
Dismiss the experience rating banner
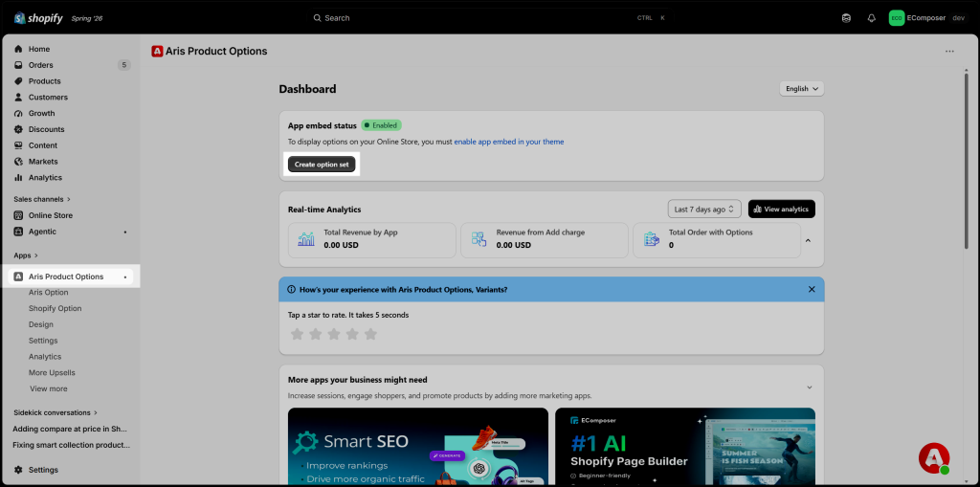pyautogui.click(x=812, y=290)
